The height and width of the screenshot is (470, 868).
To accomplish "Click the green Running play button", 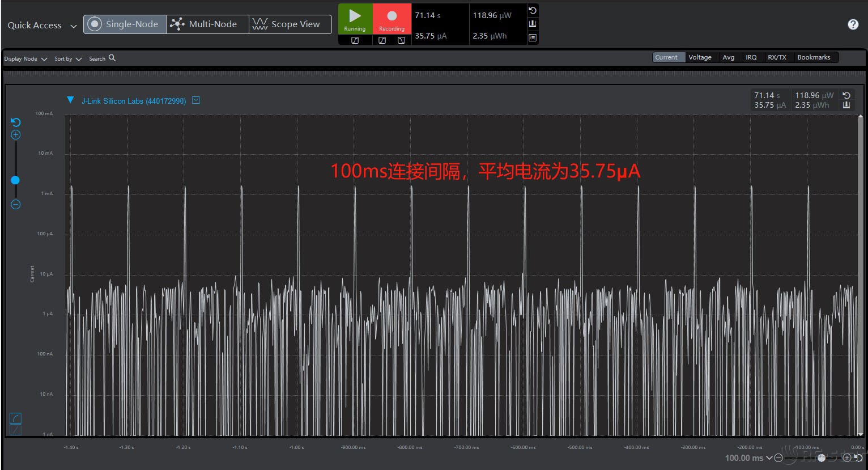I will click(x=355, y=19).
